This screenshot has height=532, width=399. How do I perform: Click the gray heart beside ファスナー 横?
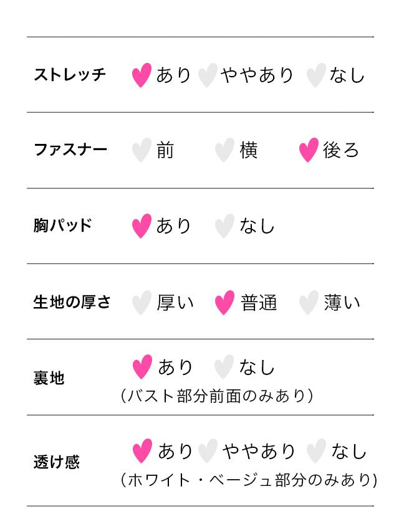point(224,151)
